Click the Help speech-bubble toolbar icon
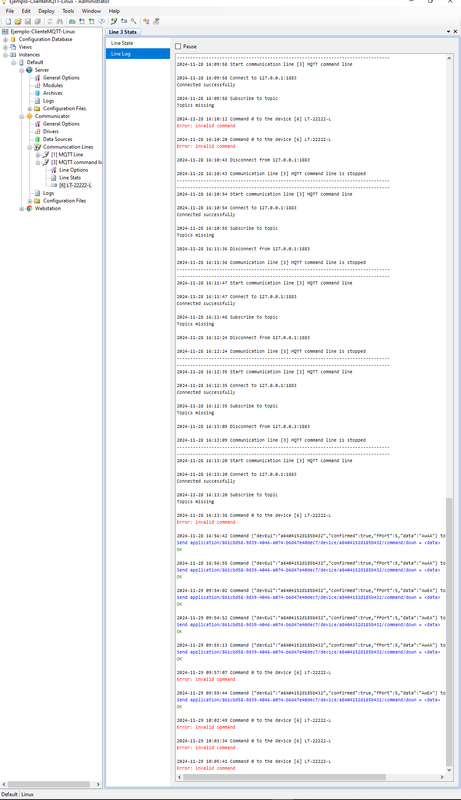The width and height of the screenshot is (461, 800). pyautogui.click(x=101, y=21)
